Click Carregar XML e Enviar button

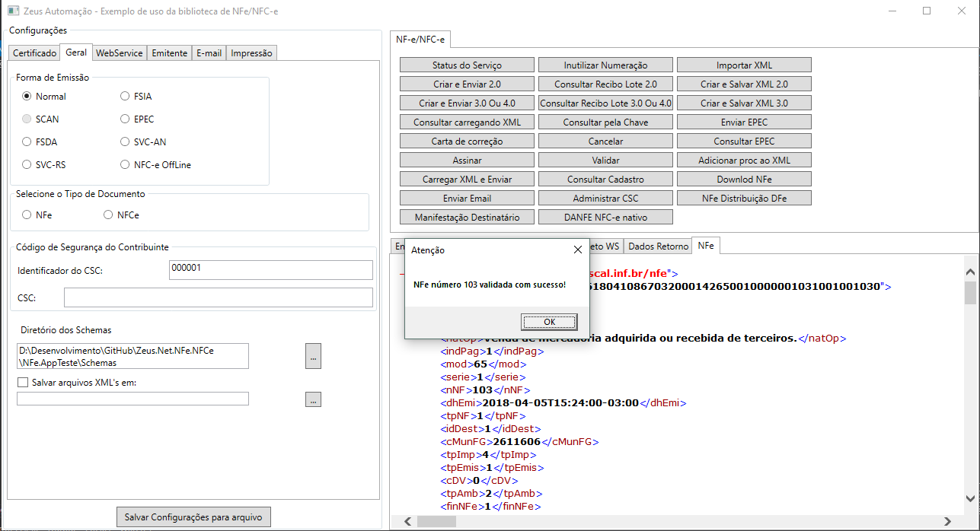click(467, 180)
